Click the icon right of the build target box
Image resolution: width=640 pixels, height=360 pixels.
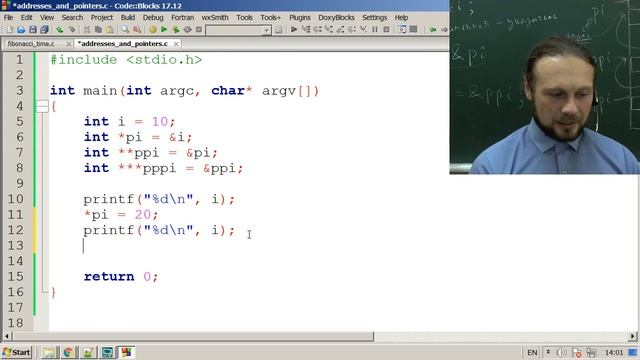tap(278, 29)
